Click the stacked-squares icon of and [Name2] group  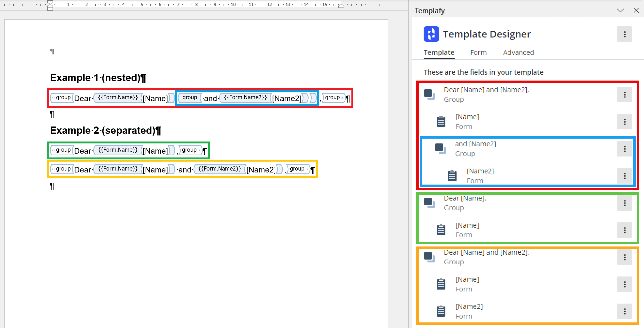[440, 149]
